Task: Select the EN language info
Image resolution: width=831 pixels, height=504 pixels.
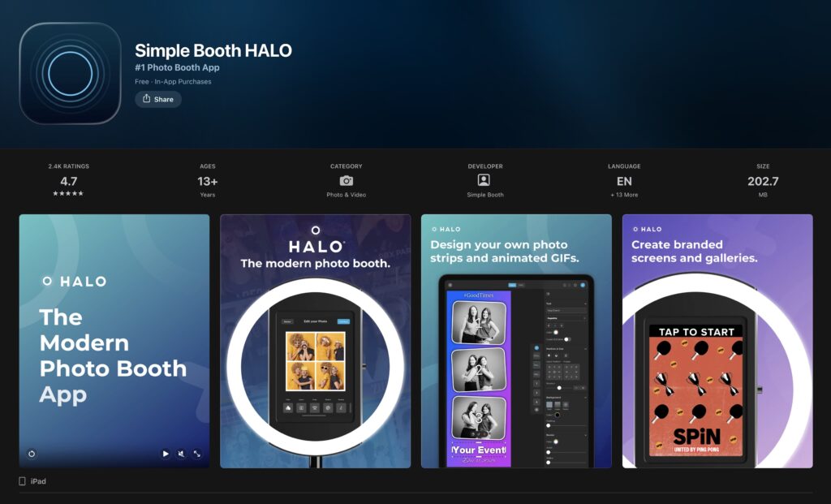Action: pos(624,181)
